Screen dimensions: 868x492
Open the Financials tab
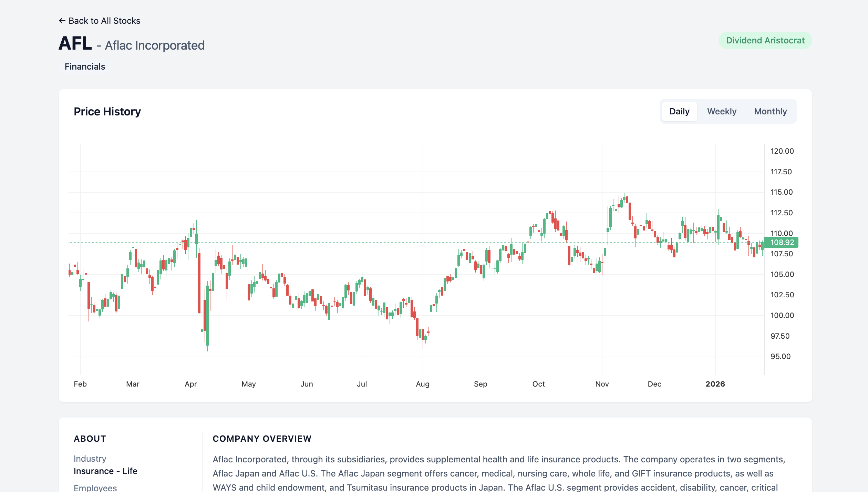click(x=85, y=66)
